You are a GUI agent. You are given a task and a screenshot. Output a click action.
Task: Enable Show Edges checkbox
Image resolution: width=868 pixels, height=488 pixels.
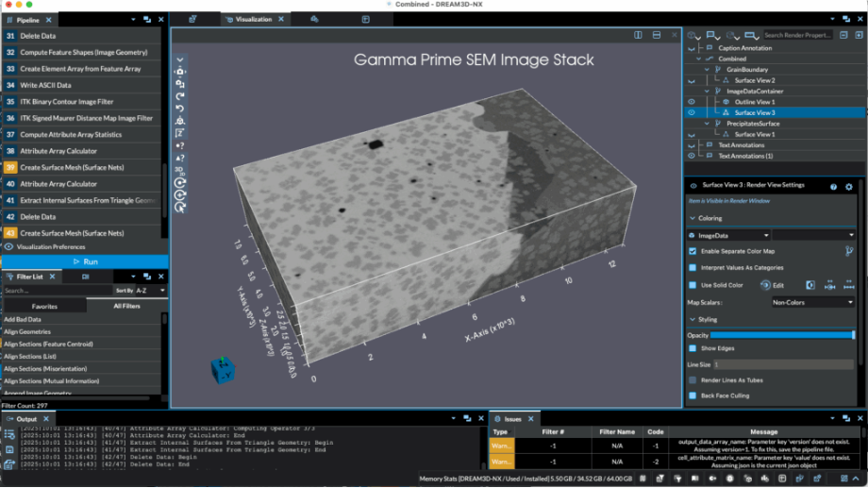pos(693,348)
